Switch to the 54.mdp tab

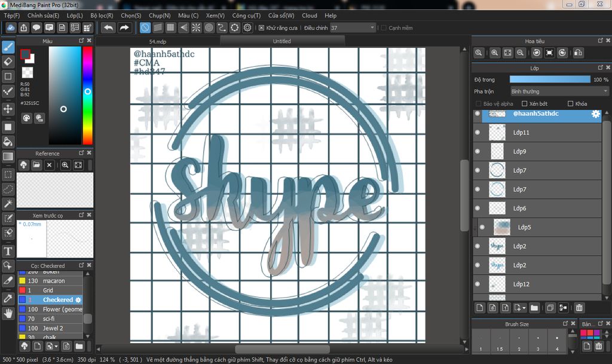pos(158,41)
